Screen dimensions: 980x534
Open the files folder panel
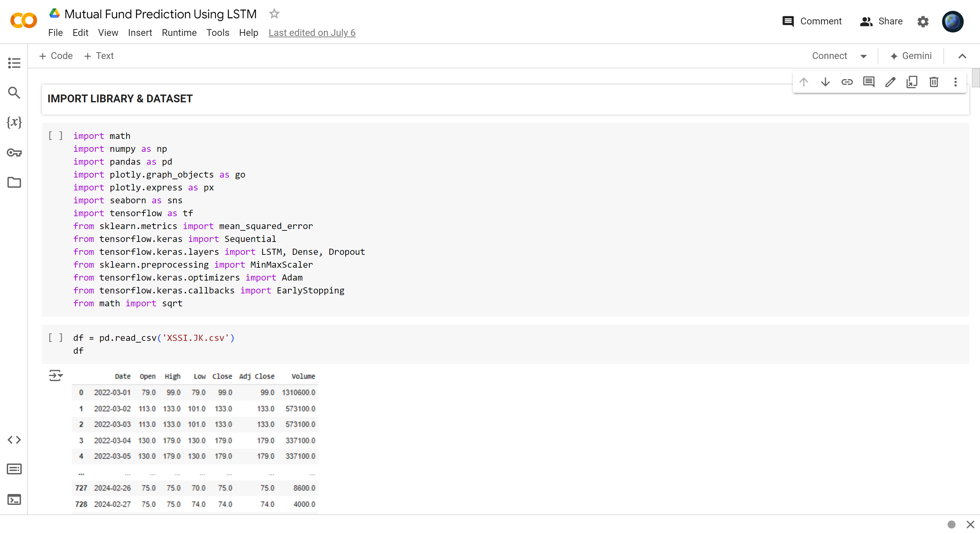pos(14,183)
